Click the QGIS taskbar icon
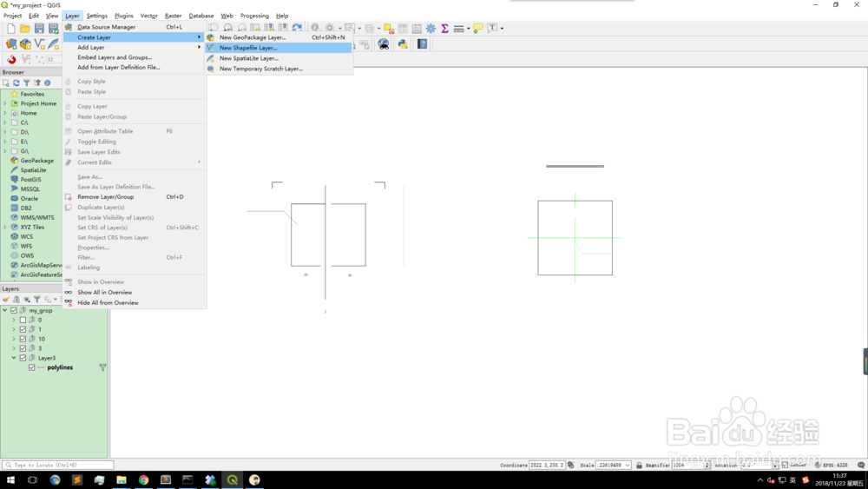868x489 pixels. (x=233, y=479)
